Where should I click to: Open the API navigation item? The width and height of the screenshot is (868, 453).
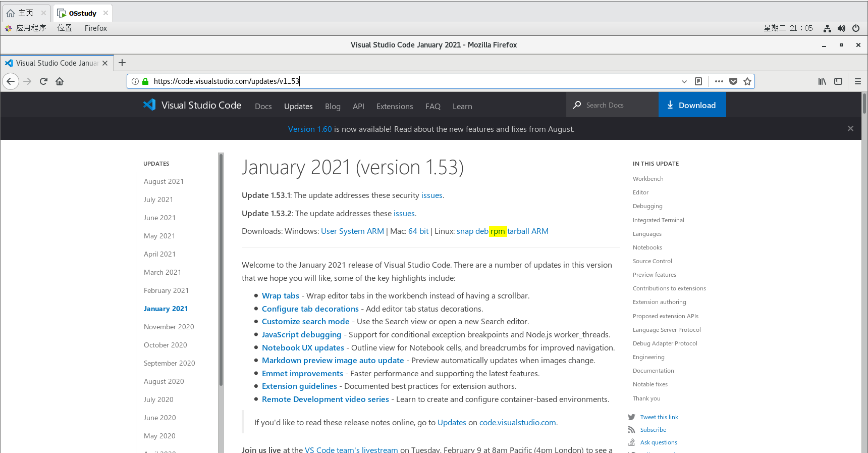point(358,106)
